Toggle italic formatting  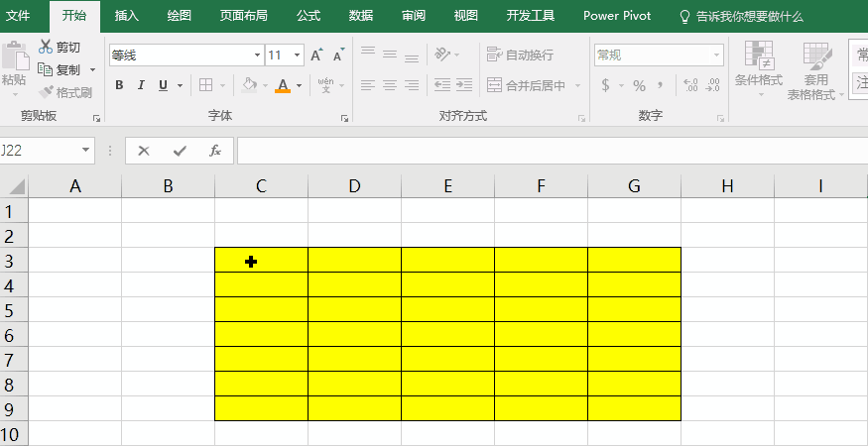coord(141,85)
